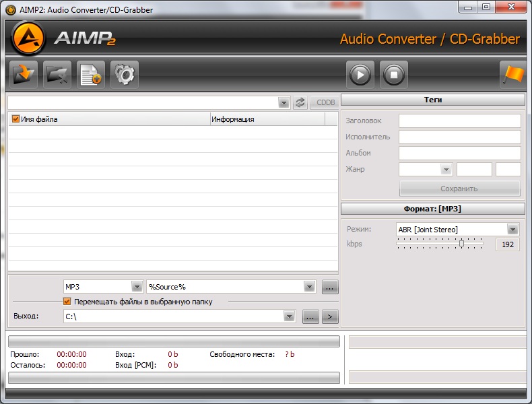Click the lower total progress bar

[174, 378]
